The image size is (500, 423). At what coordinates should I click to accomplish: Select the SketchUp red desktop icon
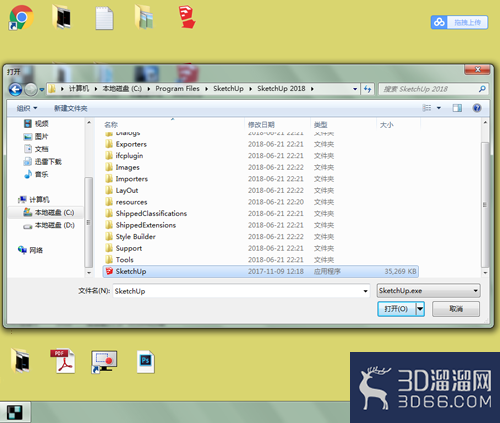point(187,17)
